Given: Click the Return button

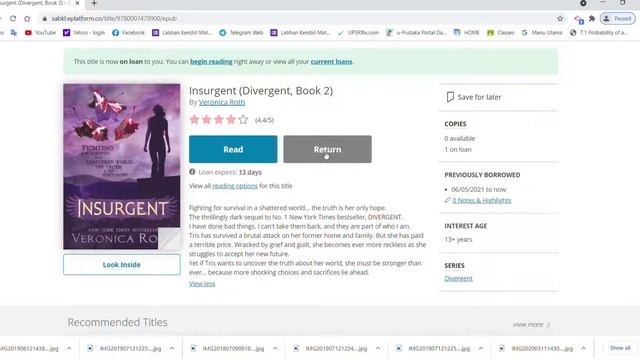Looking at the screenshot, I should 327,149.
